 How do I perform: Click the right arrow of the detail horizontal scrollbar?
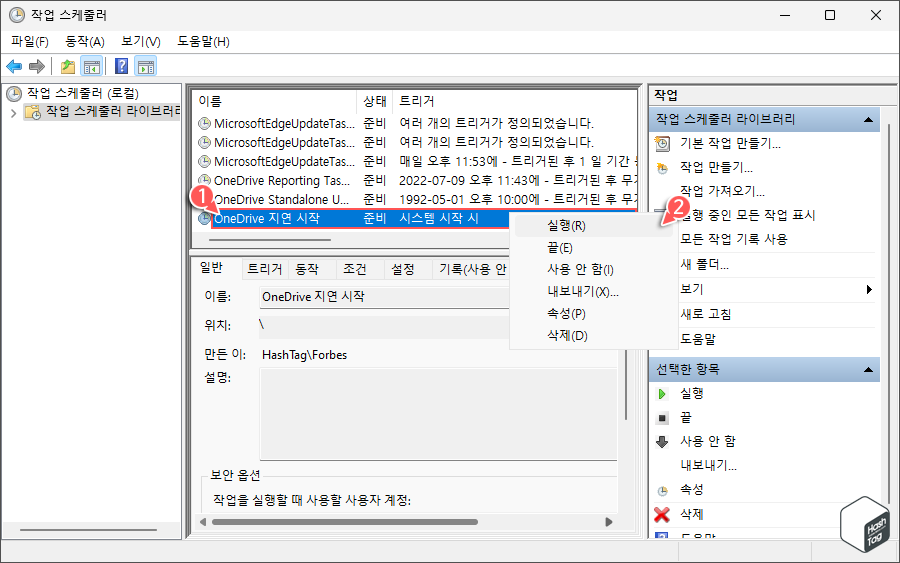pos(609,522)
